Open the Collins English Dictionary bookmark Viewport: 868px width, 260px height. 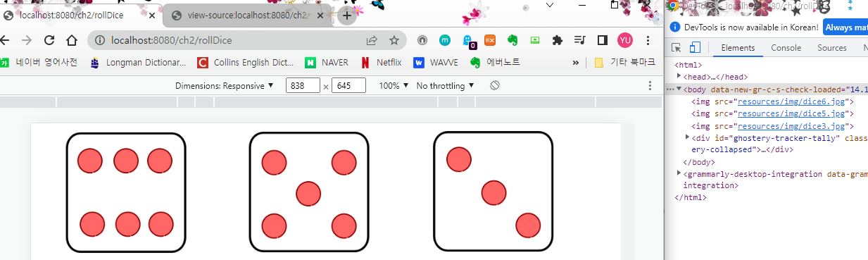246,62
